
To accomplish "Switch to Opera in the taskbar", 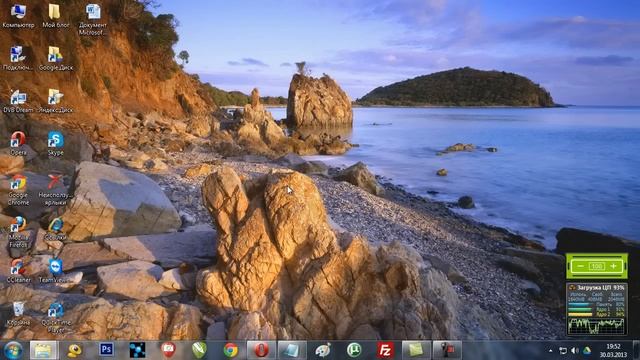I will 261,350.
